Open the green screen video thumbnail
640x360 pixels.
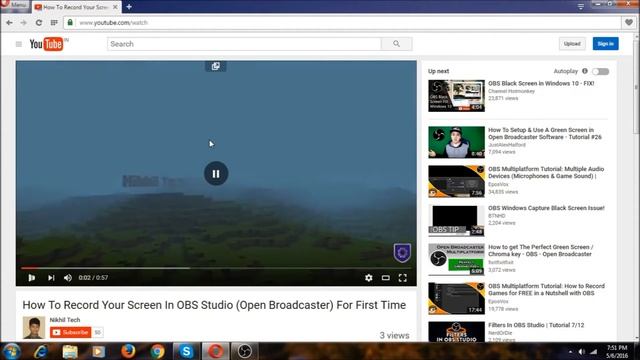tap(456, 142)
